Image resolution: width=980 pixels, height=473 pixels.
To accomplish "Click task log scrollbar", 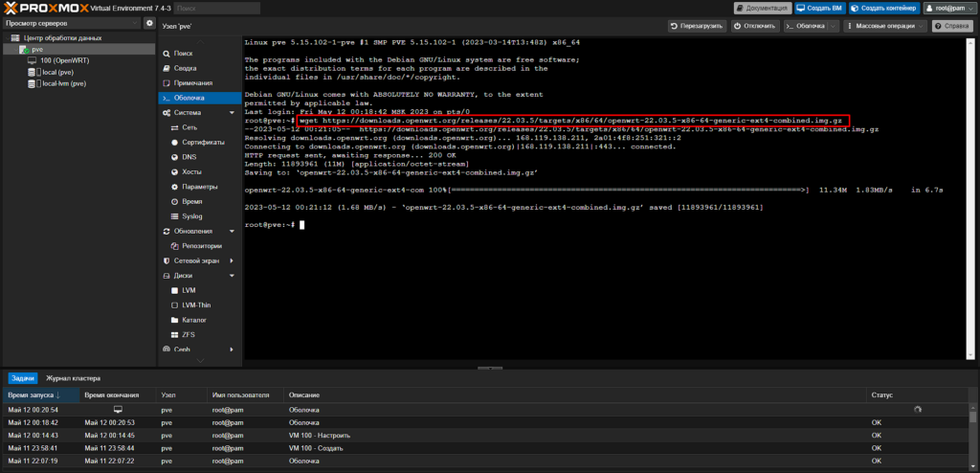I will click(x=972, y=417).
